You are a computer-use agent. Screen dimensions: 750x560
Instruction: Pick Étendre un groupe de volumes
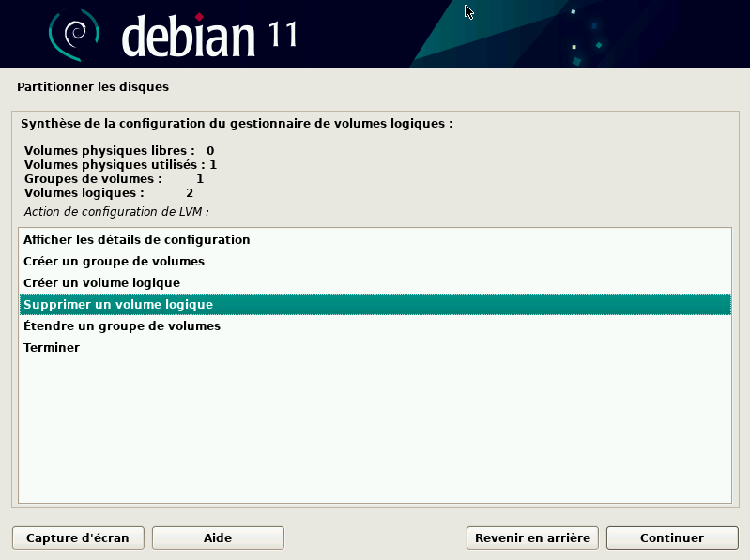pos(122,326)
